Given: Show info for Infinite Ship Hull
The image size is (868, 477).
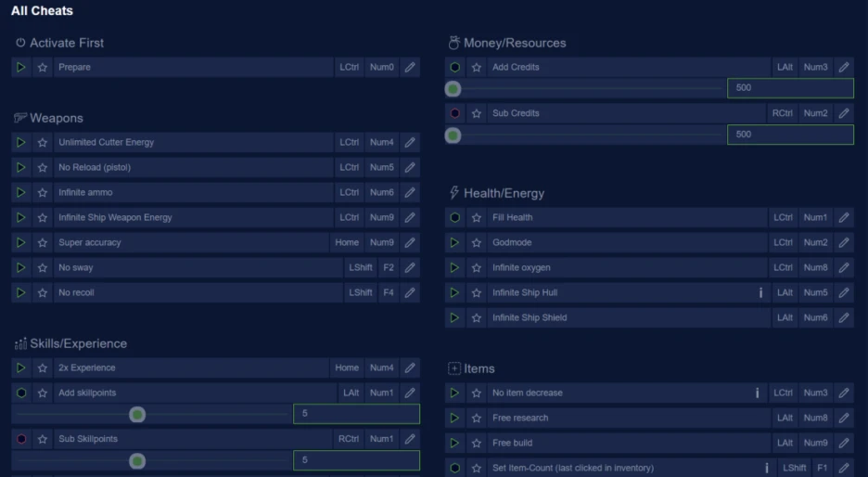Looking at the screenshot, I should click(760, 292).
